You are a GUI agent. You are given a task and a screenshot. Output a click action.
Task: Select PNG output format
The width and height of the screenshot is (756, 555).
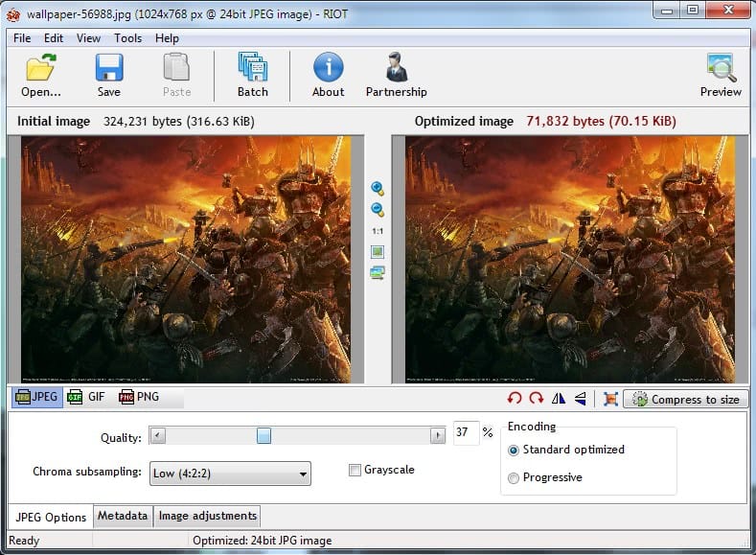[139, 397]
